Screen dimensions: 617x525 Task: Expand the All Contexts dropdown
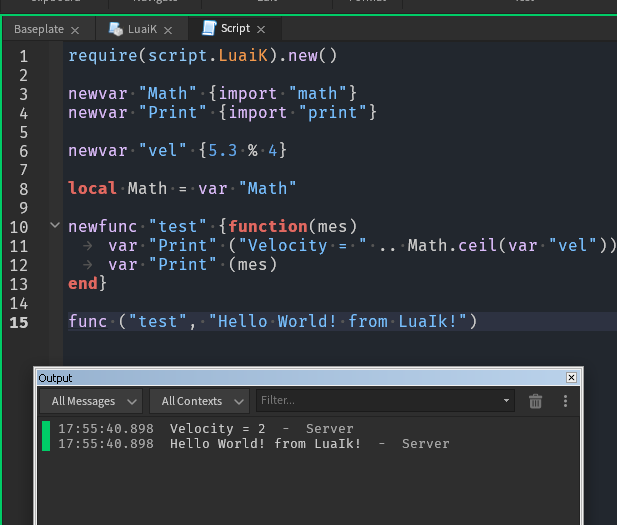click(x=199, y=401)
